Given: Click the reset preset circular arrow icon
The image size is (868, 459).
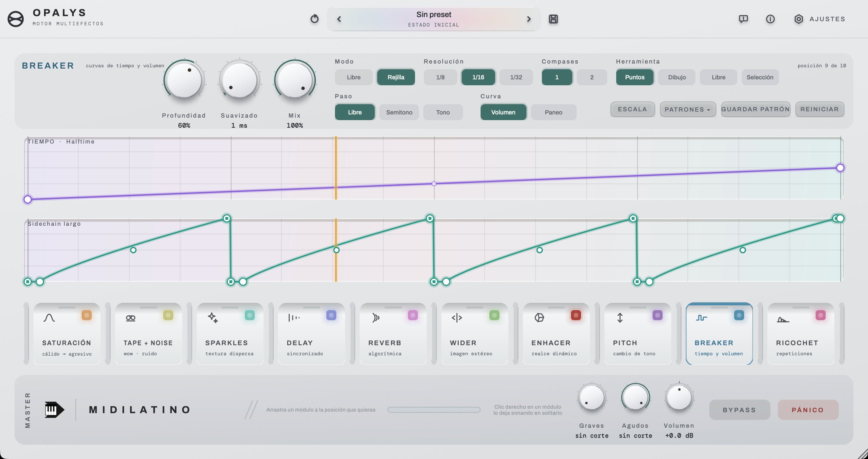Looking at the screenshot, I should [x=314, y=19].
